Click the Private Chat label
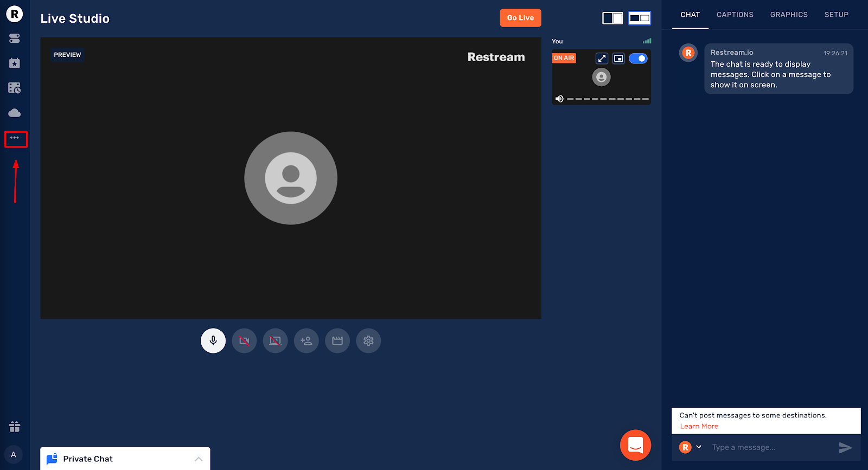 88,459
